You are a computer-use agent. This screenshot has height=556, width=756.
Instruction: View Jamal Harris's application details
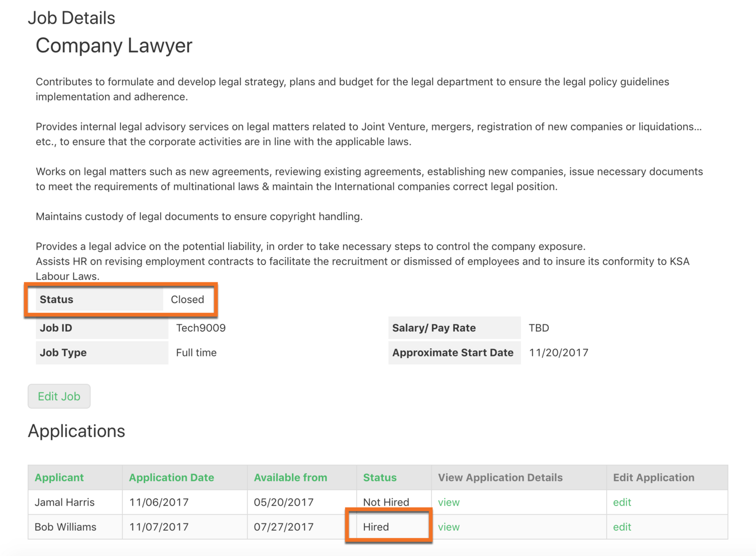coord(449,502)
